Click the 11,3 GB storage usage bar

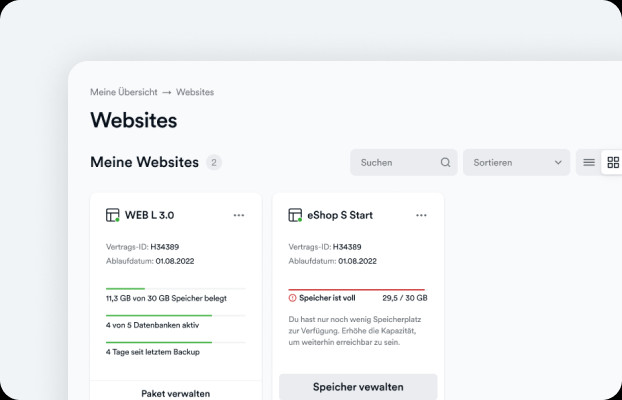tap(176, 289)
